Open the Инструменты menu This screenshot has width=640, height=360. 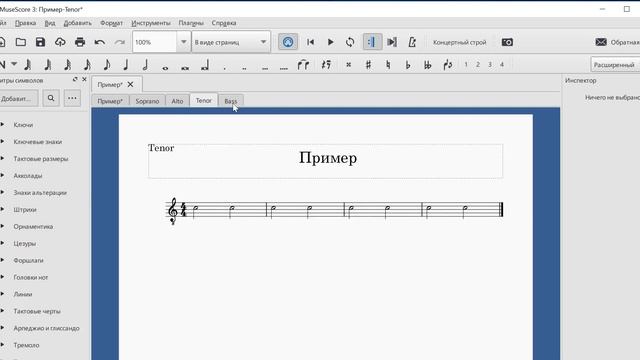151,23
